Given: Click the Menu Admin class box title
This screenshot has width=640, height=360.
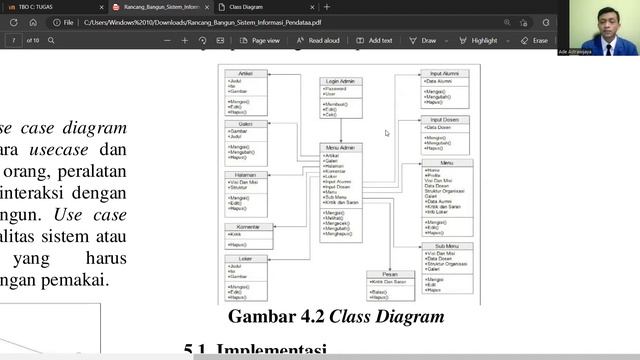Looking at the screenshot, I should coord(340,148).
